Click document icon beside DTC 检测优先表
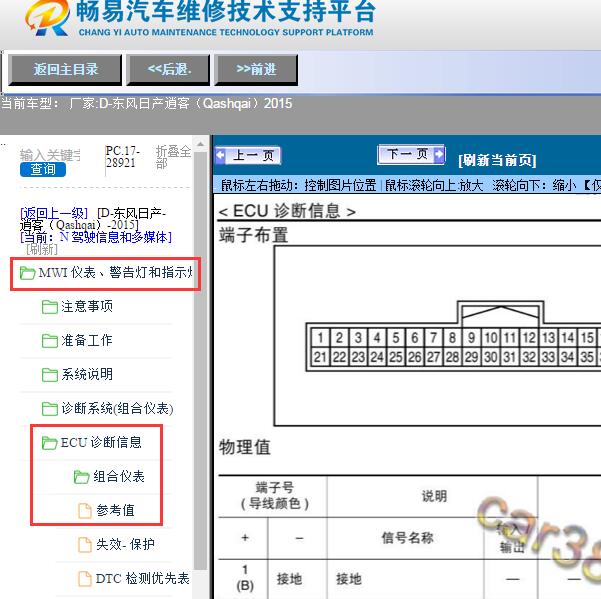The width and height of the screenshot is (601, 599). click(x=85, y=578)
